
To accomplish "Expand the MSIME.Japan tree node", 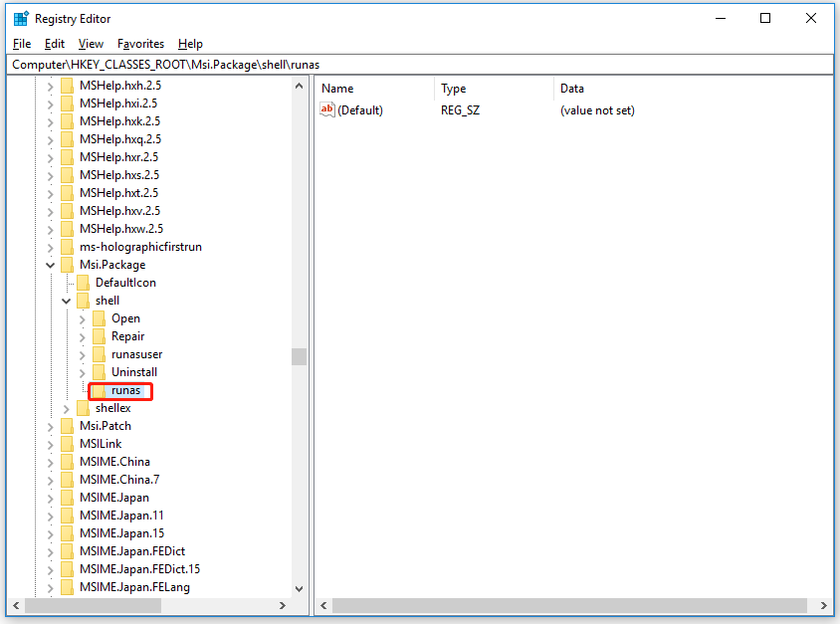I will (50, 497).
